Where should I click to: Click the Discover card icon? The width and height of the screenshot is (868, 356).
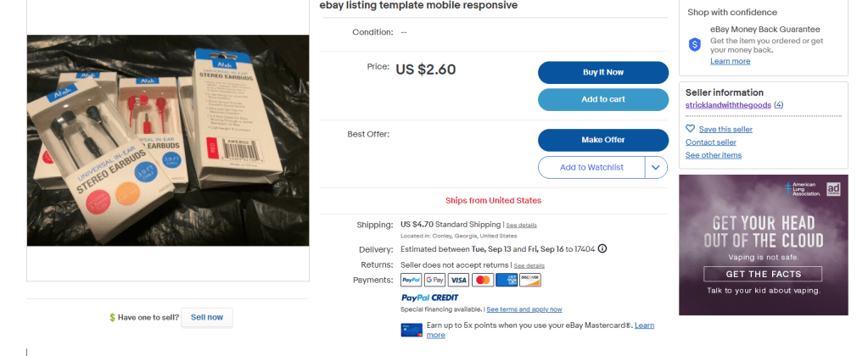click(530, 280)
